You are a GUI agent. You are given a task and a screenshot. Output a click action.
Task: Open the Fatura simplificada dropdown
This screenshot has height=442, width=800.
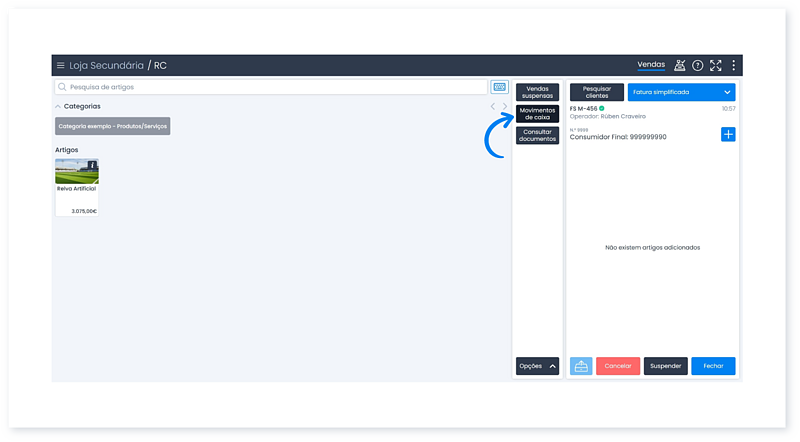pyautogui.click(x=682, y=92)
